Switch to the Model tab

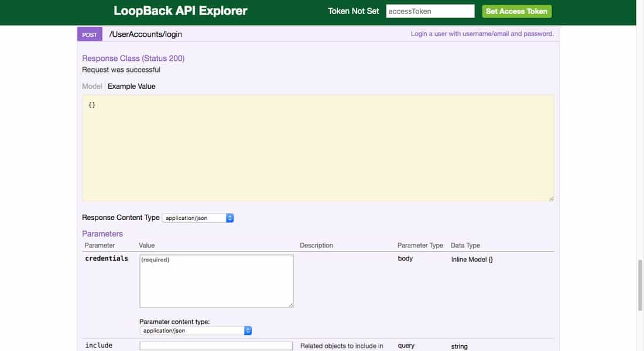pos(92,86)
